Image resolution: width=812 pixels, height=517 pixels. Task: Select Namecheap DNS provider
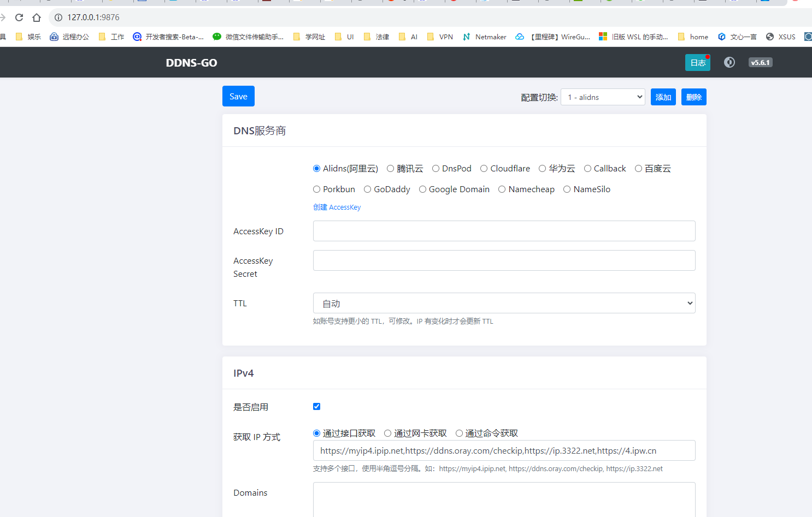coord(502,189)
